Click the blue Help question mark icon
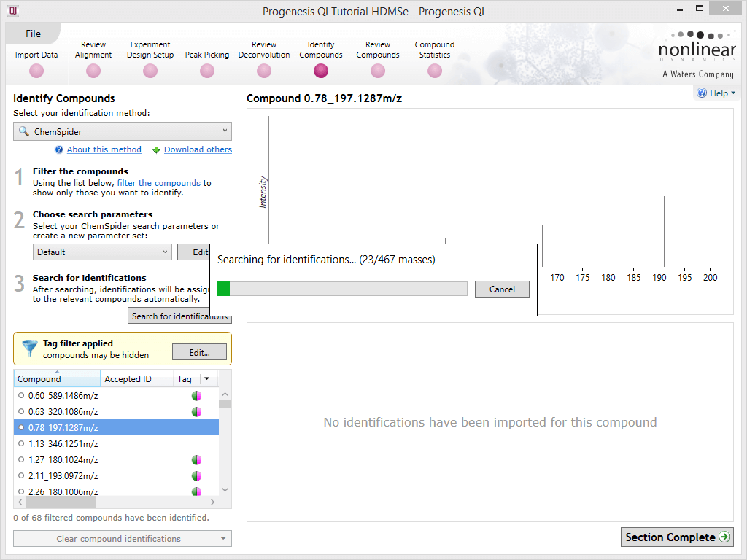This screenshot has width=747, height=560. [702, 93]
